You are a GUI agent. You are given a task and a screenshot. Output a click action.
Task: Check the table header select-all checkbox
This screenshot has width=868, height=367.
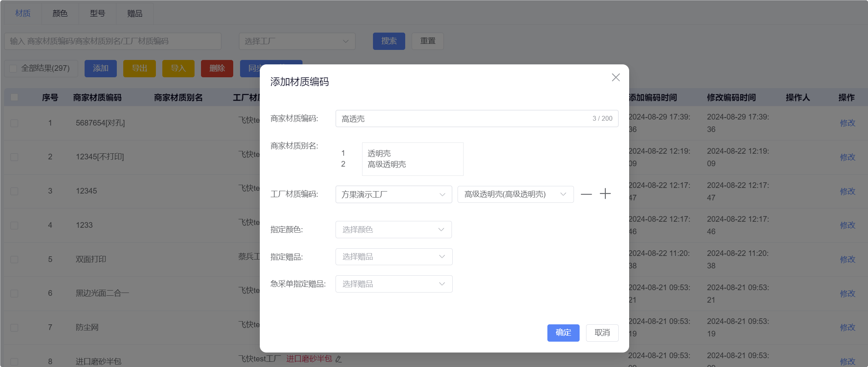point(15,97)
